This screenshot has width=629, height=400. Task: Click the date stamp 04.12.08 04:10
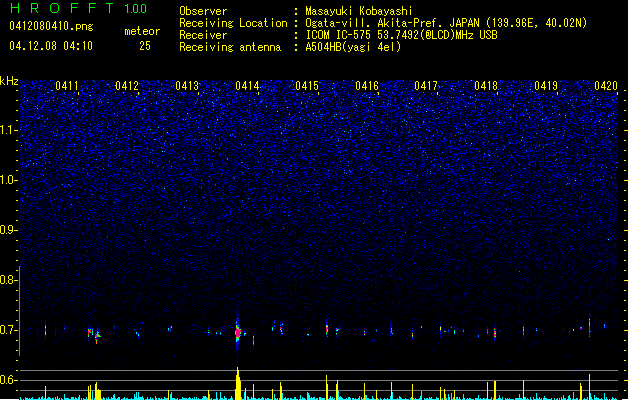coord(51,46)
